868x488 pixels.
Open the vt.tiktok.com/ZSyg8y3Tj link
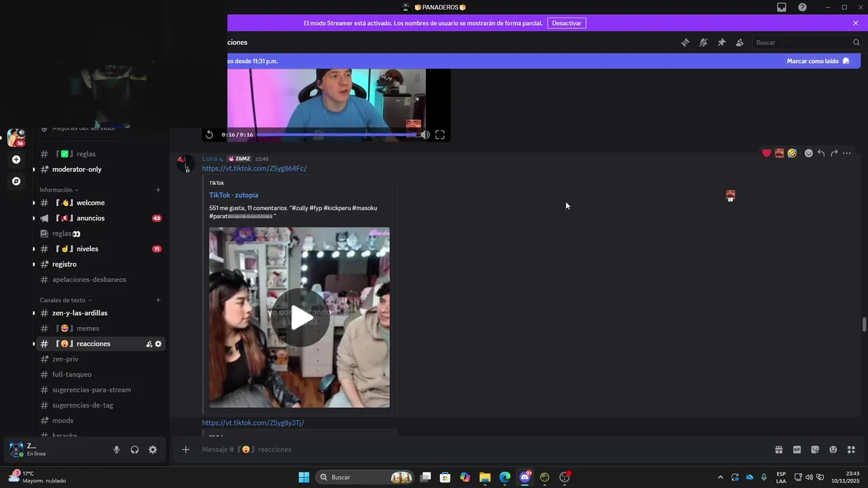[x=253, y=423]
